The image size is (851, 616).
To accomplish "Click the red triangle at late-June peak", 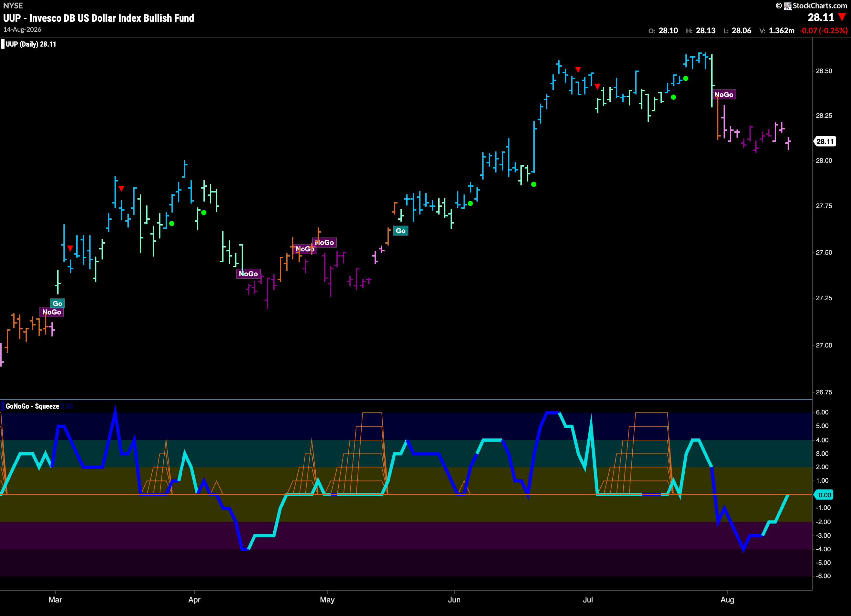I will 578,69.
